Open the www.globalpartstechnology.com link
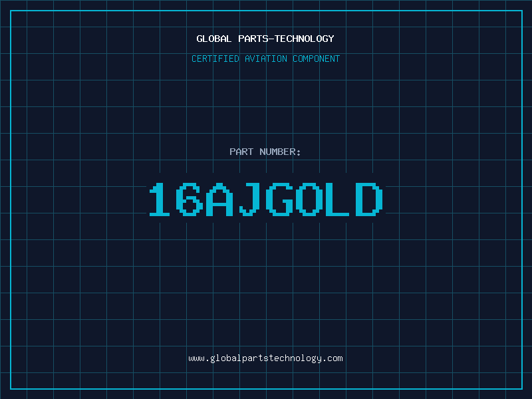This screenshot has height=399, width=532. [x=265, y=358]
